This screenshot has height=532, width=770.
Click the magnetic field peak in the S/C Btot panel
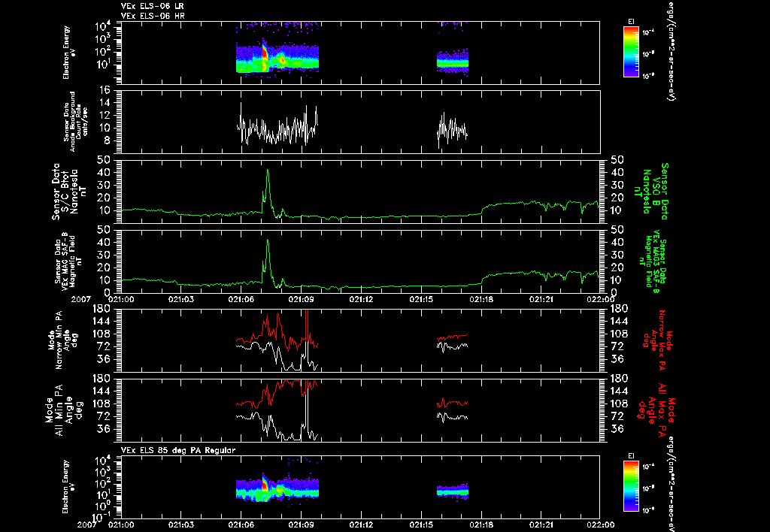[268, 171]
